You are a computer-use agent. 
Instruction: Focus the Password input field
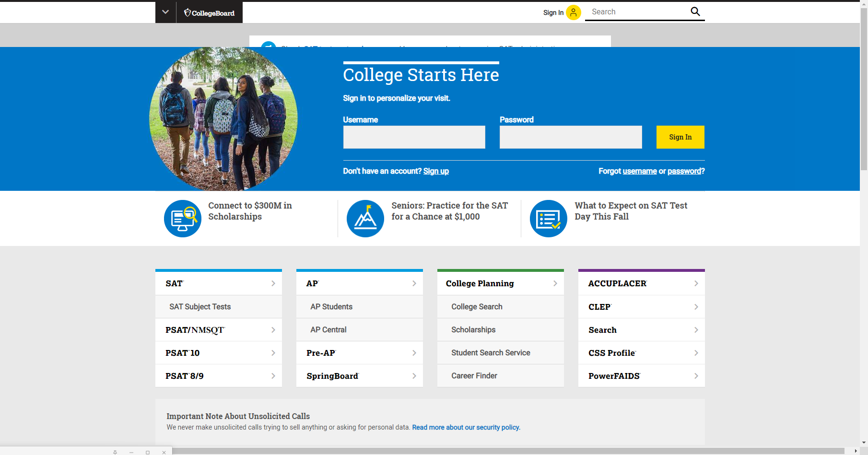pos(571,137)
